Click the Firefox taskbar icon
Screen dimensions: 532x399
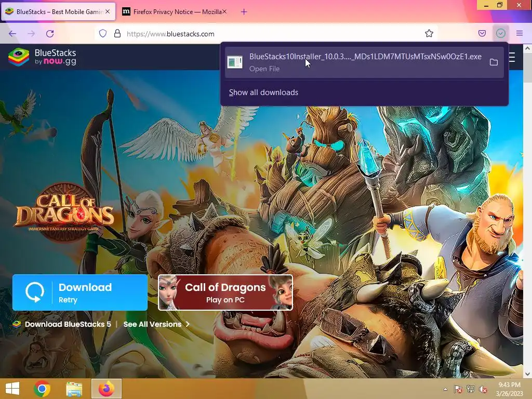[106, 389]
